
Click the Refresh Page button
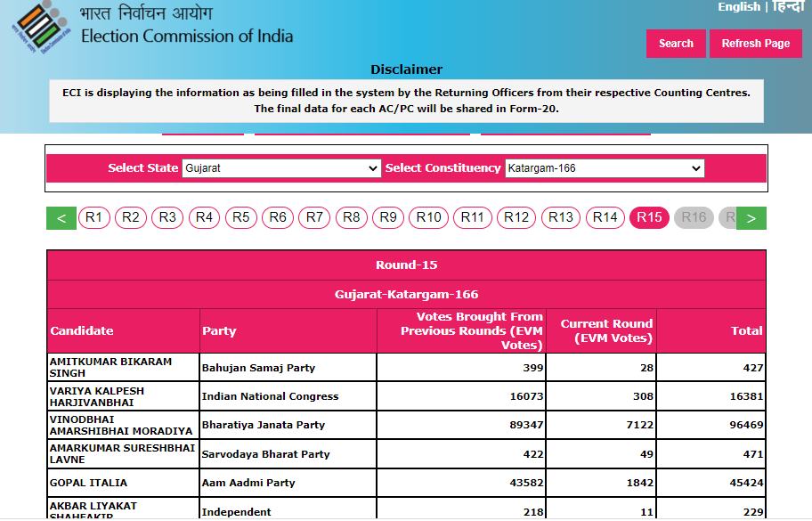click(x=756, y=44)
